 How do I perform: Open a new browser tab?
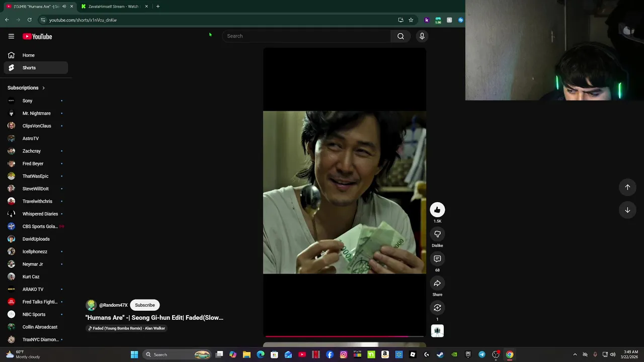click(157, 7)
